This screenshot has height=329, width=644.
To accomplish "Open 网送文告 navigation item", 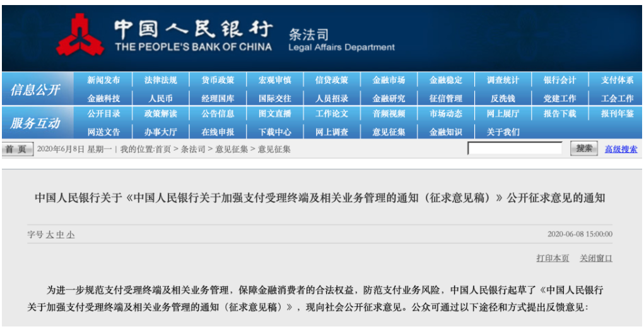I will pyautogui.click(x=103, y=132).
